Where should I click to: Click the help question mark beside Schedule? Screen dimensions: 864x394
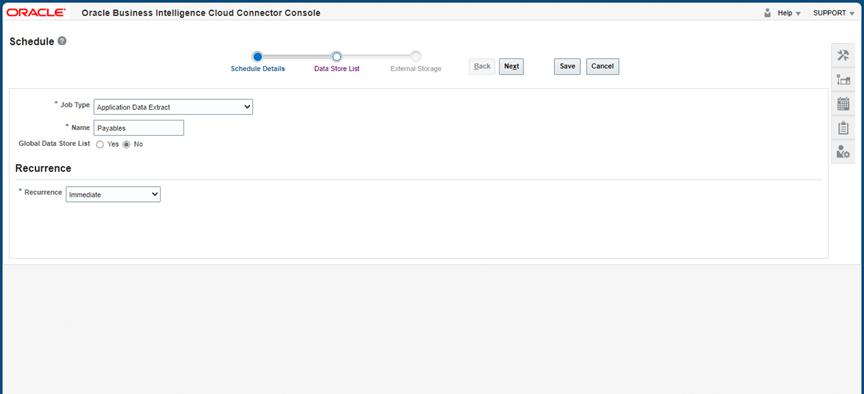[x=62, y=41]
